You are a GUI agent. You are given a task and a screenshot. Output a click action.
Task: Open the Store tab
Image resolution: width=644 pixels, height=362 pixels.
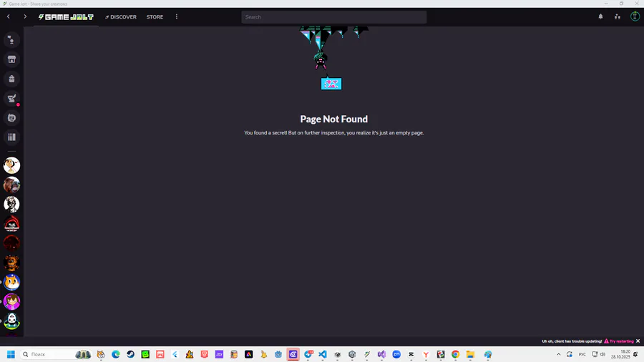(155, 17)
